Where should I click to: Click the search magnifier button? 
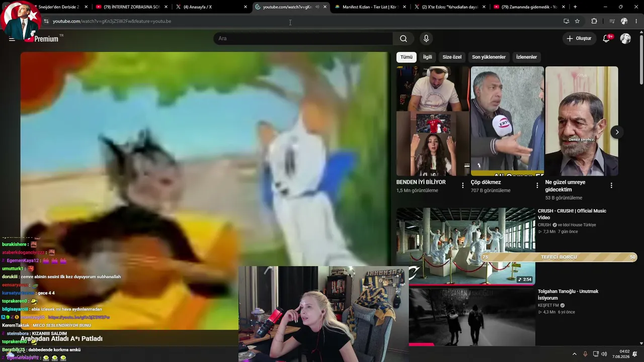click(404, 39)
